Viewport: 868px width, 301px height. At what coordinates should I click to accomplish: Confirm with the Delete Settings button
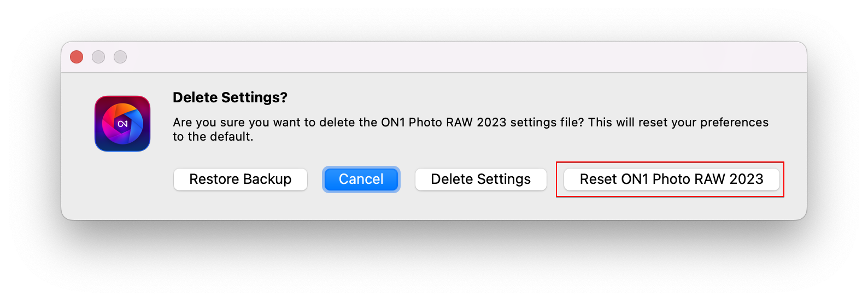pyautogui.click(x=480, y=180)
